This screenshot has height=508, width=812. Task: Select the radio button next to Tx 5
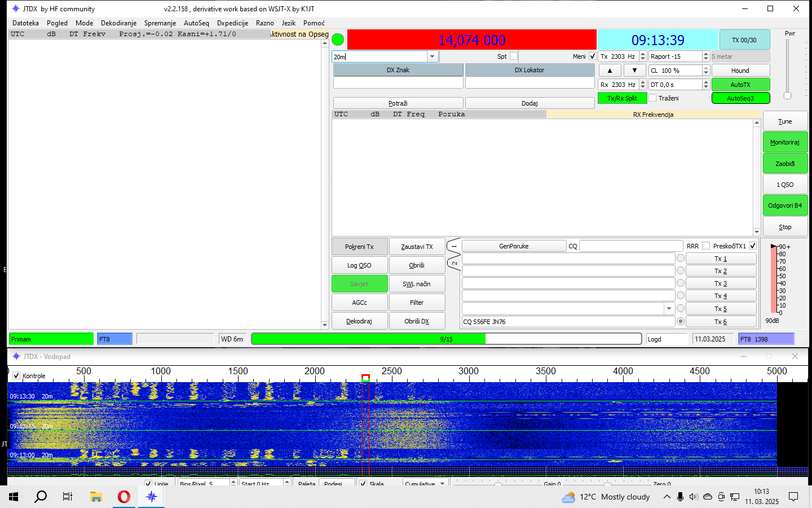pos(681,309)
